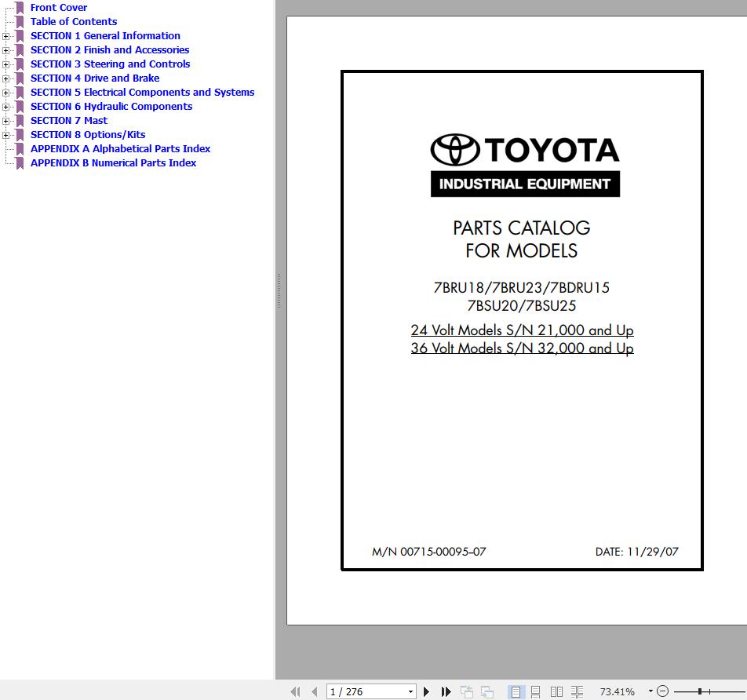Click the 7BSU20/7BSU25 model line
This screenshot has height=700, width=747.
[522, 305]
